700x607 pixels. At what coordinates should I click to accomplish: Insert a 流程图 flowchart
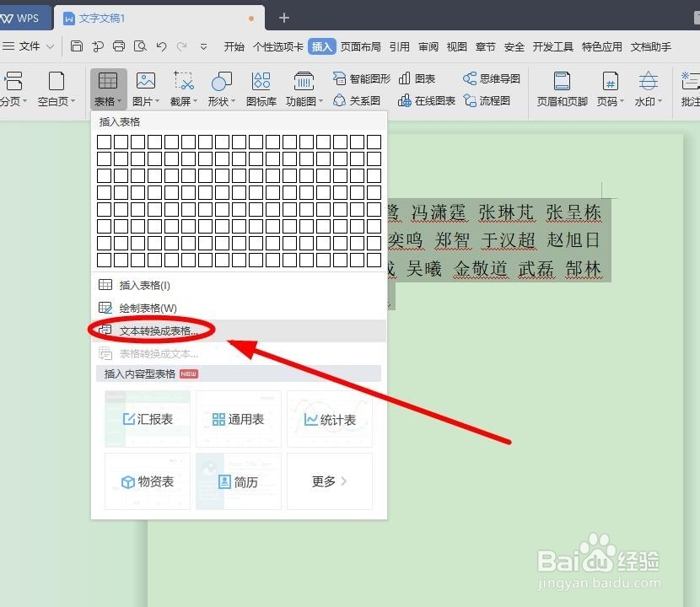tap(487, 101)
